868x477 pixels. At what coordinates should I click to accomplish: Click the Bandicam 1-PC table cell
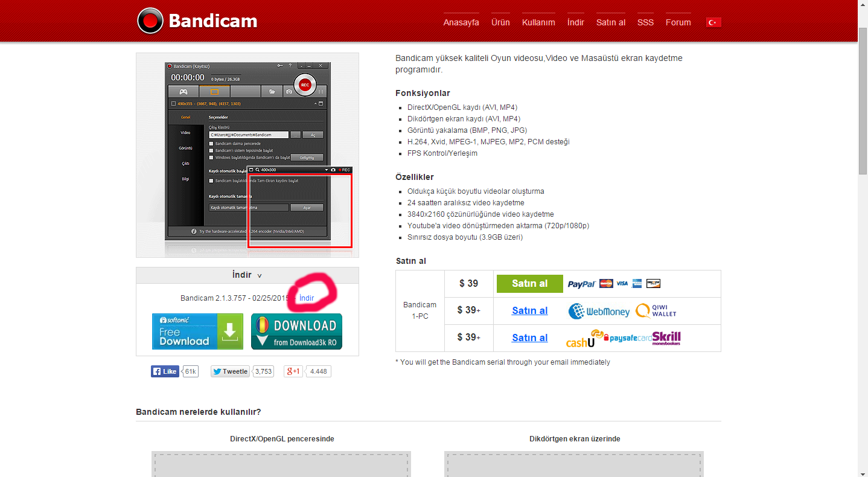pyautogui.click(x=420, y=311)
